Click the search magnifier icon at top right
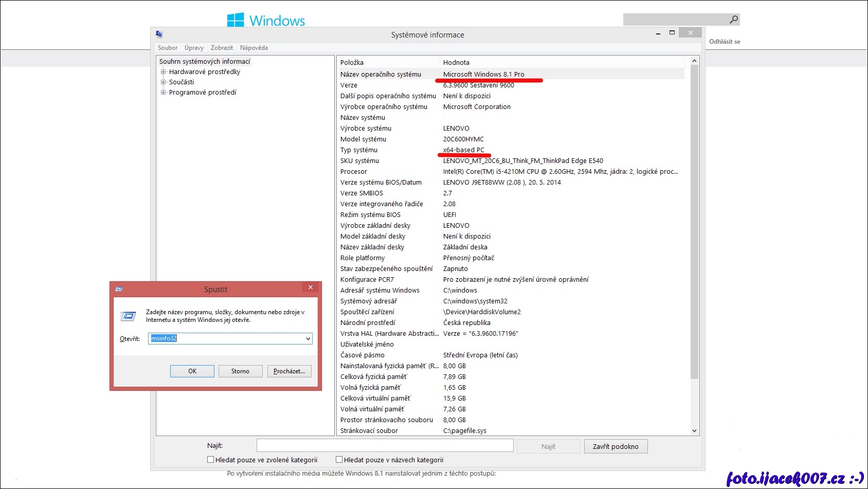868x489 pixels. (734, 20)
